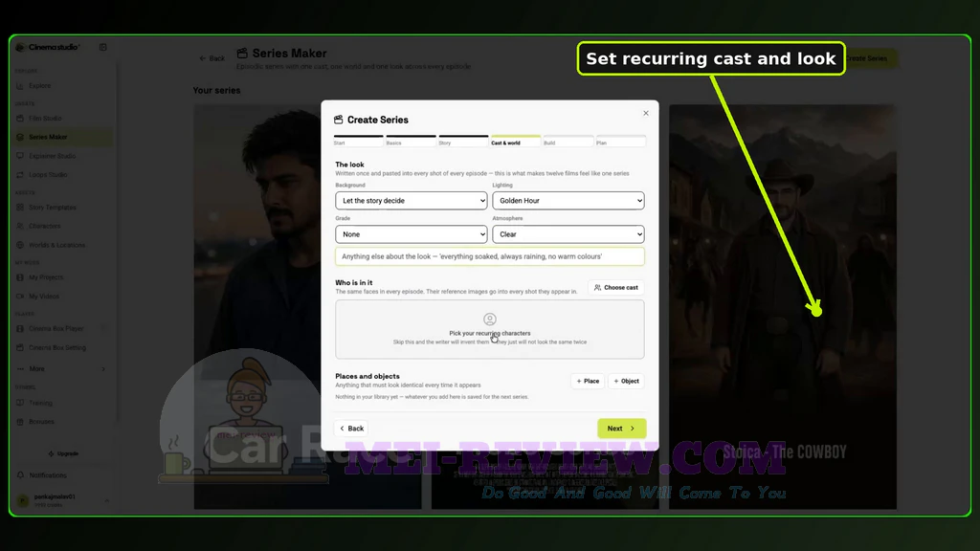
Task: Open Explore from the sidebar
Action: tap(39, 85)
